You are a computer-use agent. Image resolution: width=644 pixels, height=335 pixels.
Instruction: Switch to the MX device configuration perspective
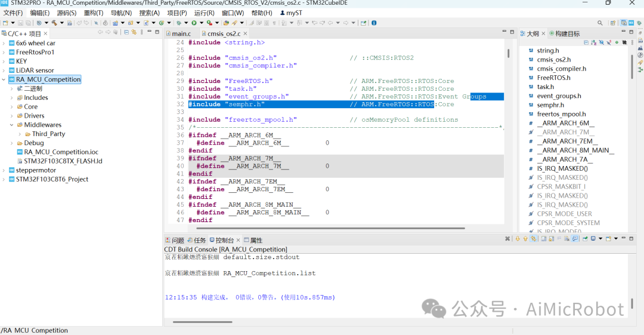pyautogui.click(x=631, y=23)
